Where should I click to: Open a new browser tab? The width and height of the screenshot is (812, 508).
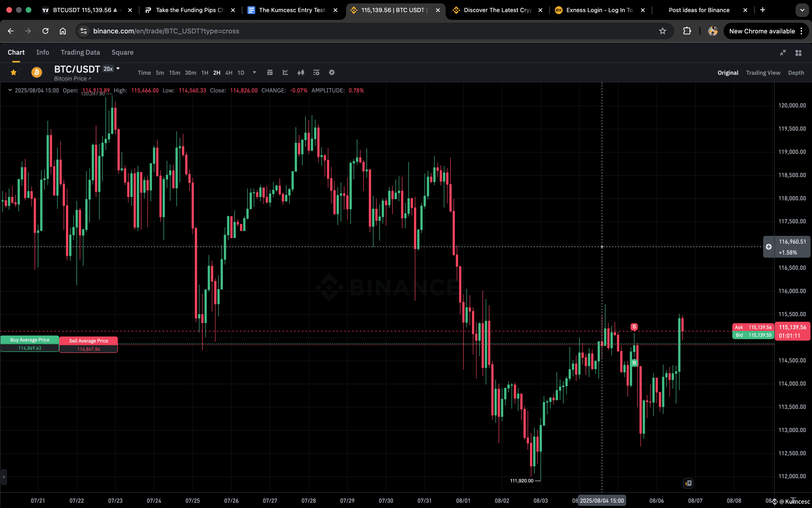coord(763,10)
